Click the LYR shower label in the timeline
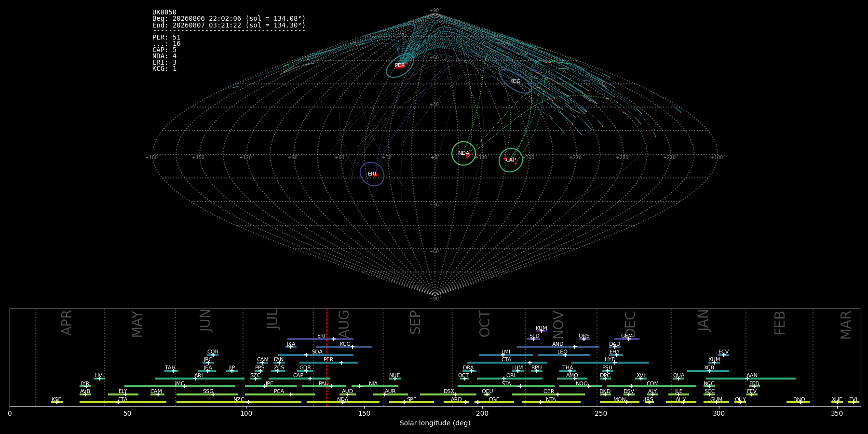The image size is (868, 434). [85, 384]
